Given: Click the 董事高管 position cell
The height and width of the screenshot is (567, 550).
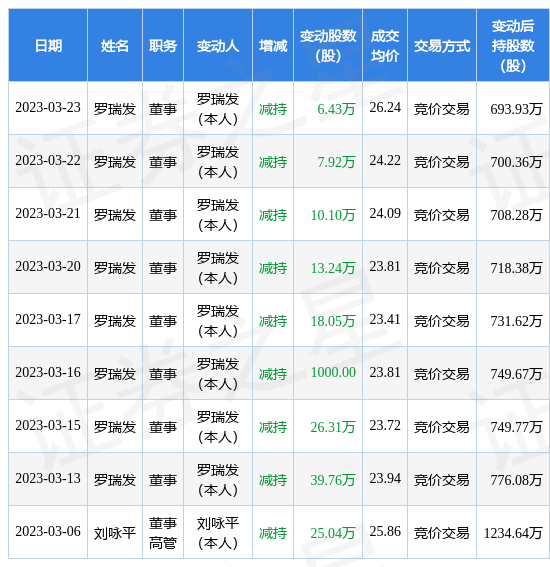Looking at the screenshot, I should click(163, 532).
